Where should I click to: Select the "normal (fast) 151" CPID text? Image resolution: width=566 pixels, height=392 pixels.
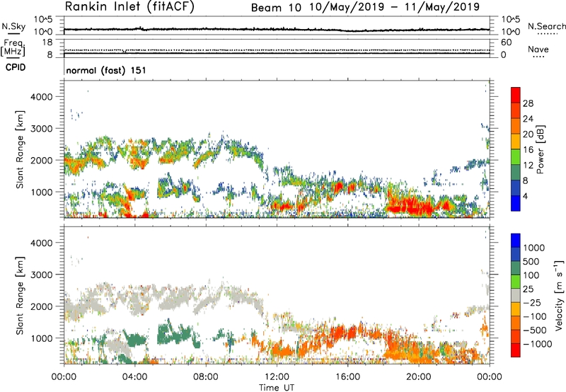106,70
